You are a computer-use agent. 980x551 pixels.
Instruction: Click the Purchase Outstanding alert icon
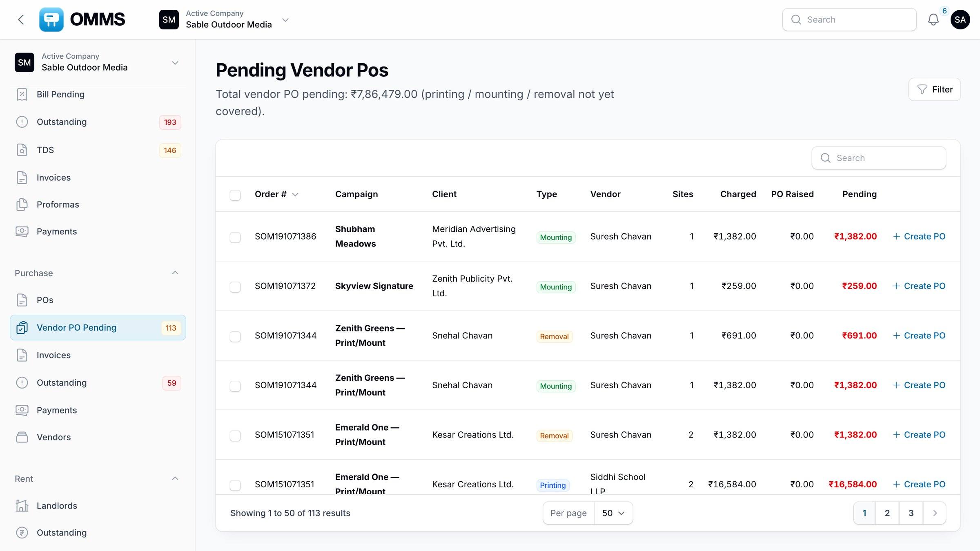click(x=22, y=383)
